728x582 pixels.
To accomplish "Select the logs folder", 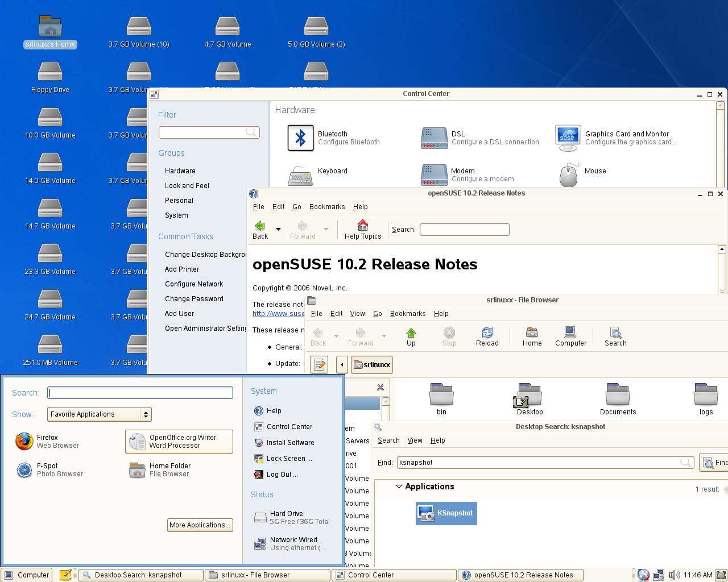I will click(706, 399).
